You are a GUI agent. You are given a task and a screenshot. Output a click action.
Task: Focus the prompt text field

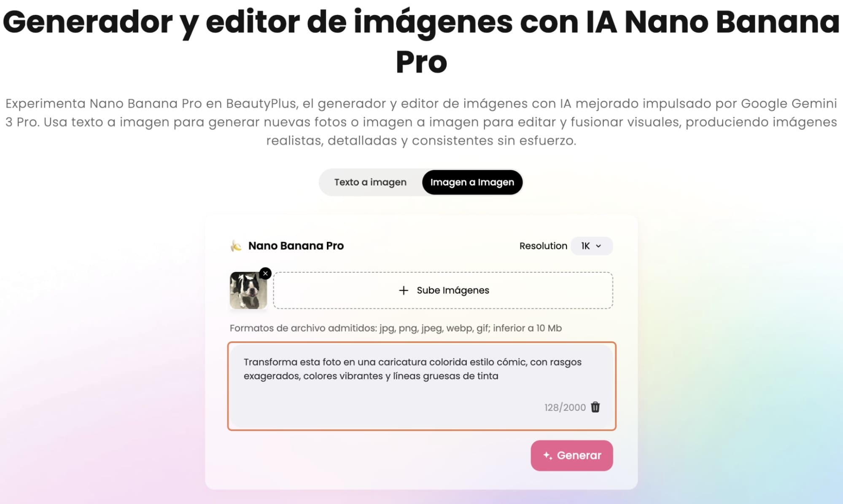coord(422,386)
